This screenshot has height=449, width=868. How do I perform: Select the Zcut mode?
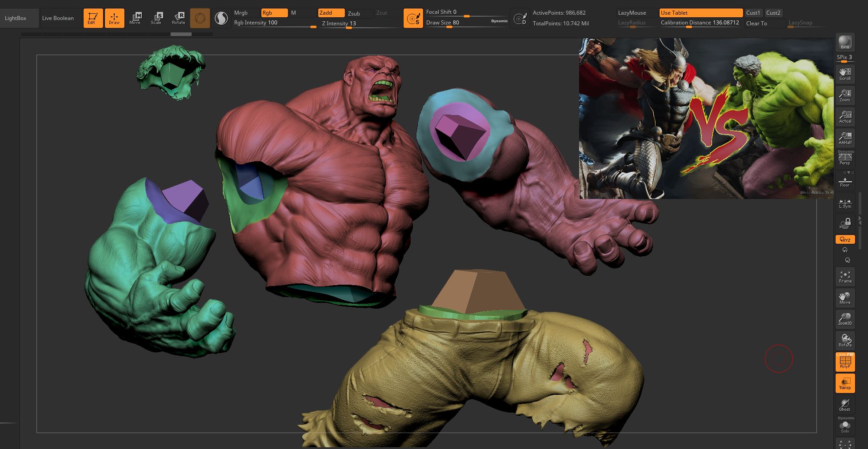[x=387, y=13]
